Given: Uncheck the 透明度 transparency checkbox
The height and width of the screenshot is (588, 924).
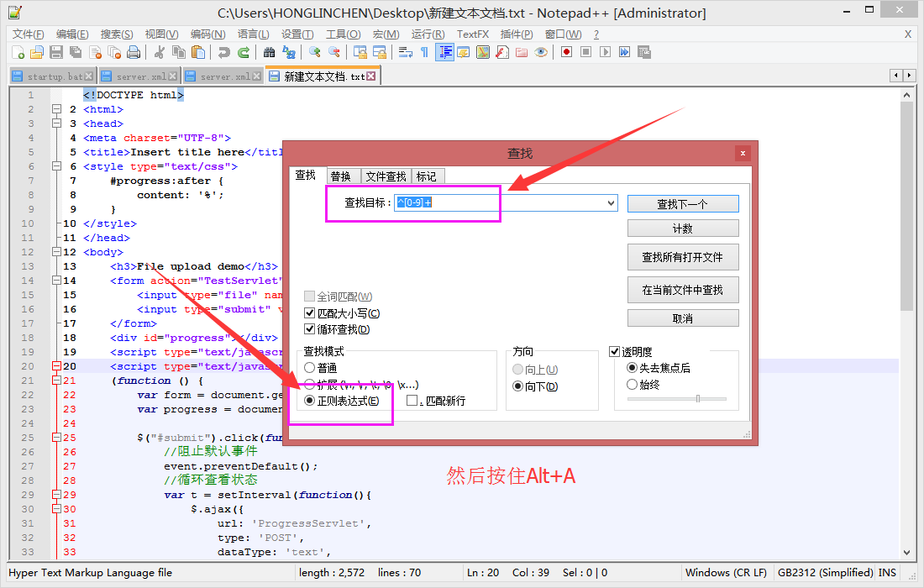Looking at the screenshot, I should pyautogui.click(x=614, y=352).
